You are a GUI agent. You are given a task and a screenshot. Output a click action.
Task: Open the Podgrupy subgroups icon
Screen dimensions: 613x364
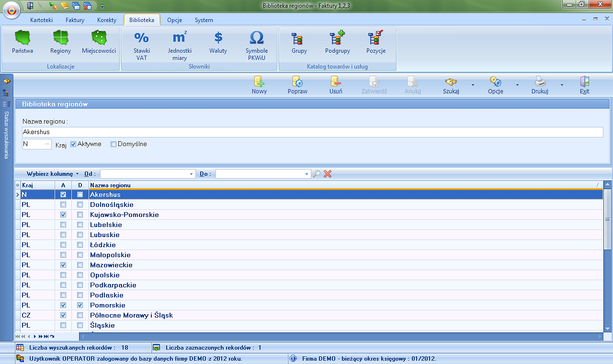(x=338, y=42)
